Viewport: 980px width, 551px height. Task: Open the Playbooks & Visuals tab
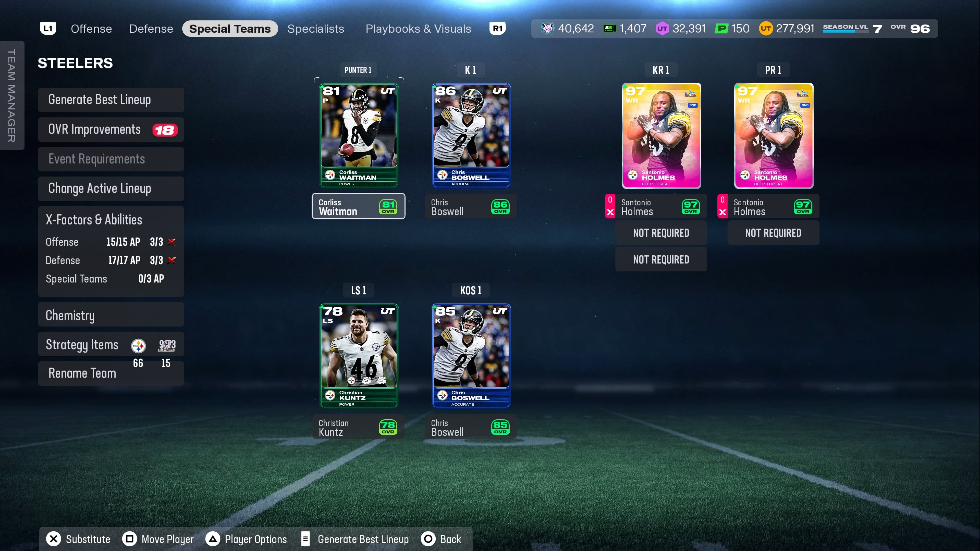coord(418,29)
